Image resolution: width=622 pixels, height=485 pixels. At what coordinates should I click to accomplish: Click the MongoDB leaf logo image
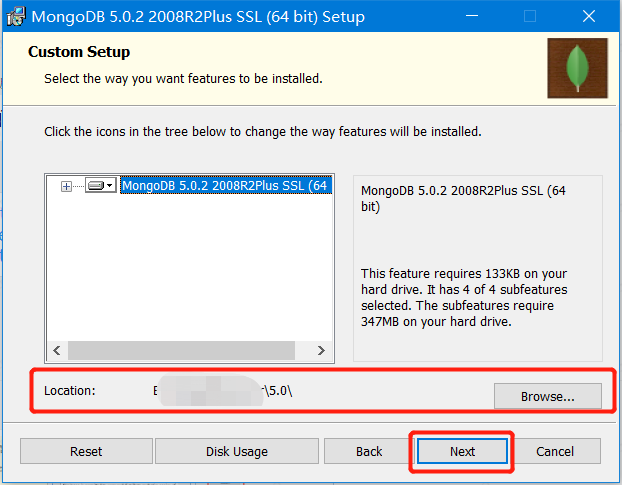(x=577, y=68)
